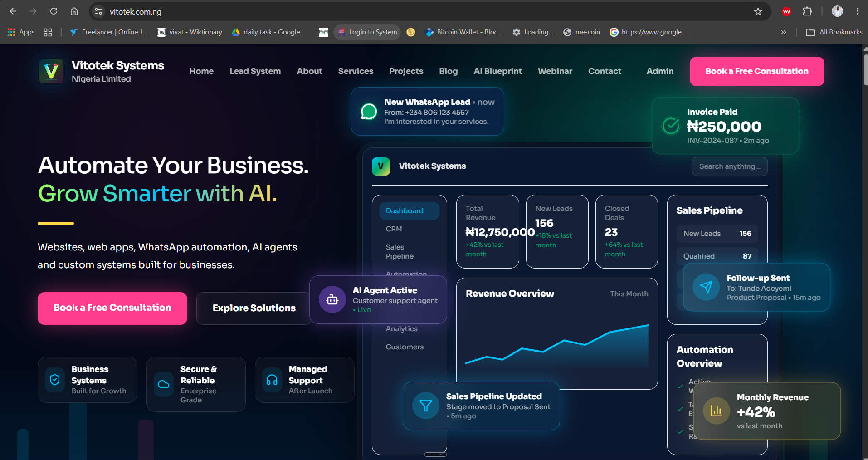This screenshot has width=868, height=460.
Task: Click header Book a Free Consultation button
Action: pos(757,71)
